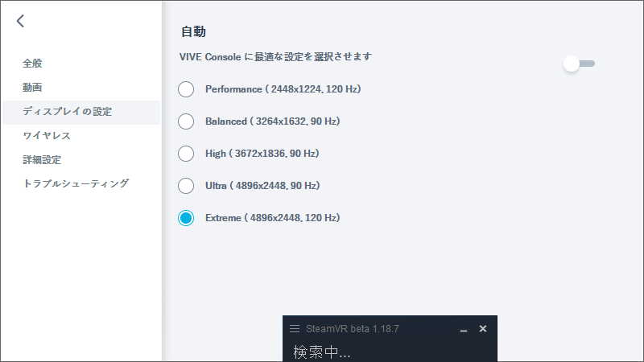
Task: Switch to the 動画 settings section
Action: point(32,87)
